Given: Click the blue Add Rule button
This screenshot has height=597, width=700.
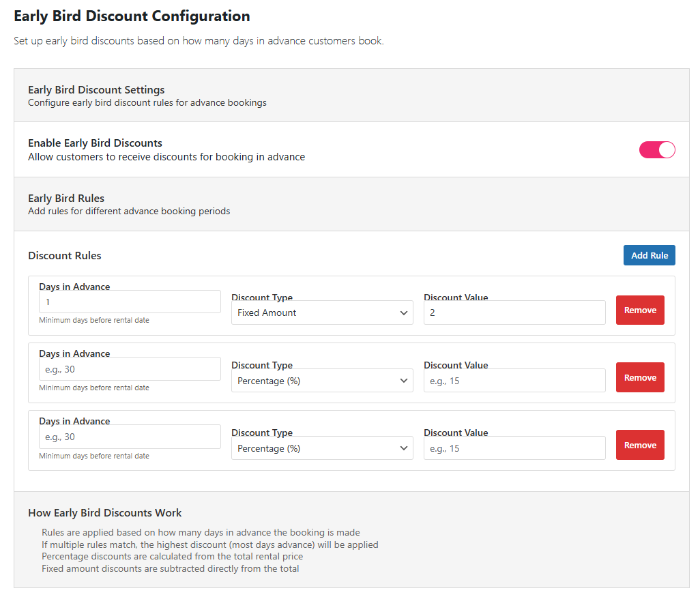Looking at the screenshot, I should pyautogui.click(x=649, y=255).
